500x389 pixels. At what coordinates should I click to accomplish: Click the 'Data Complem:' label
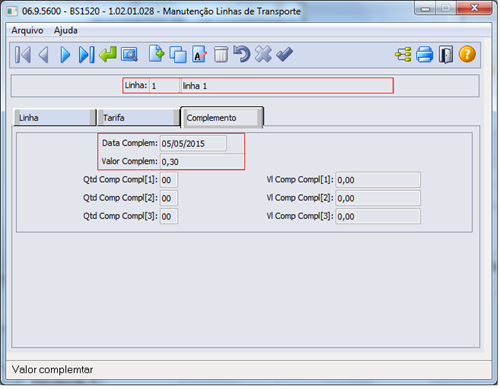[130, 143]
